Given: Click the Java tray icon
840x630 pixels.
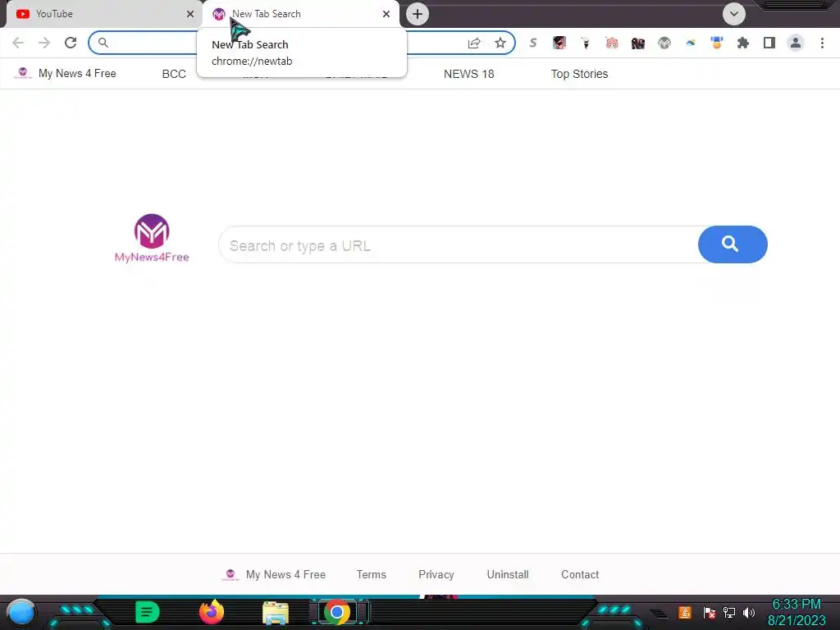Looking at the screenshot, I should [685, 612].
